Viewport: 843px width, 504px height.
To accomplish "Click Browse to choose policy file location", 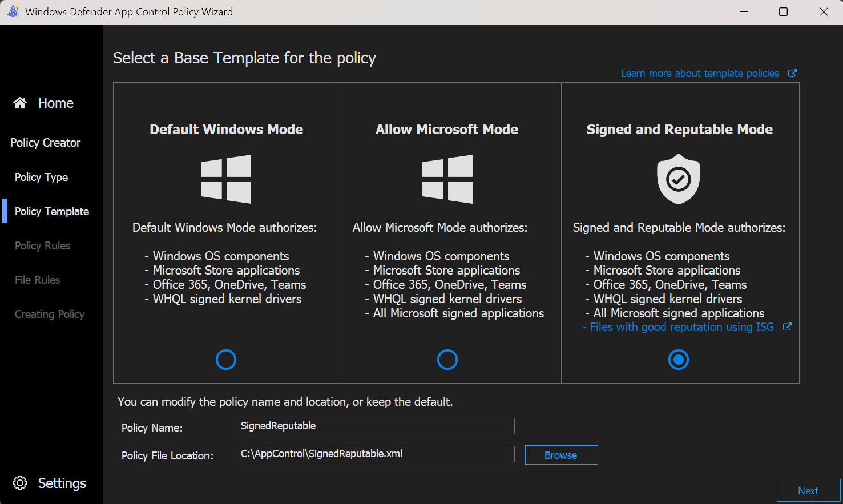I will [561, 455].
